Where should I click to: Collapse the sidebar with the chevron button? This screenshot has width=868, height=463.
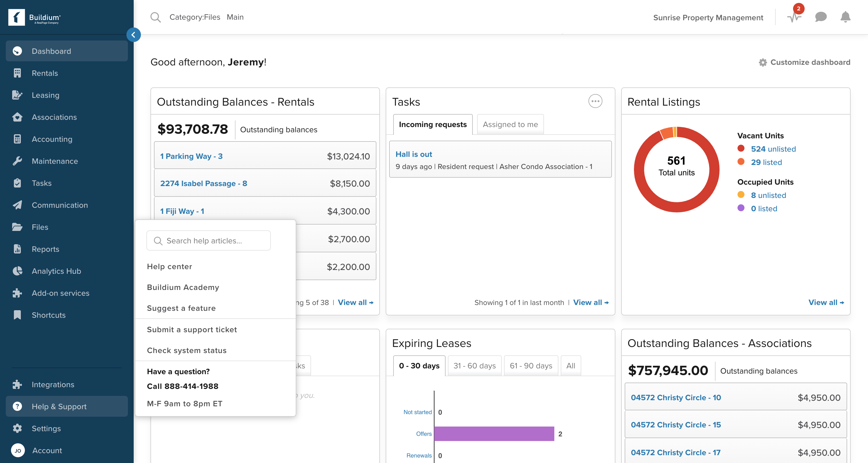133,35
